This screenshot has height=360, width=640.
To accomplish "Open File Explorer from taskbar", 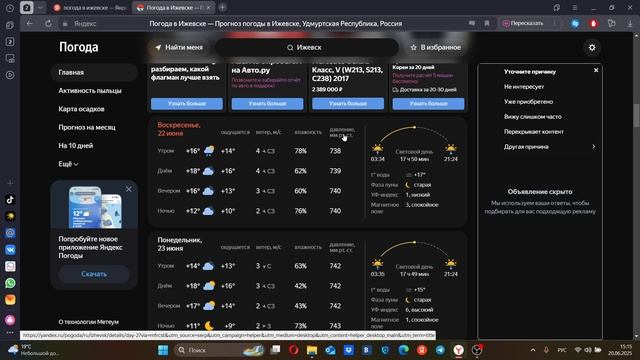I will 312,350.
